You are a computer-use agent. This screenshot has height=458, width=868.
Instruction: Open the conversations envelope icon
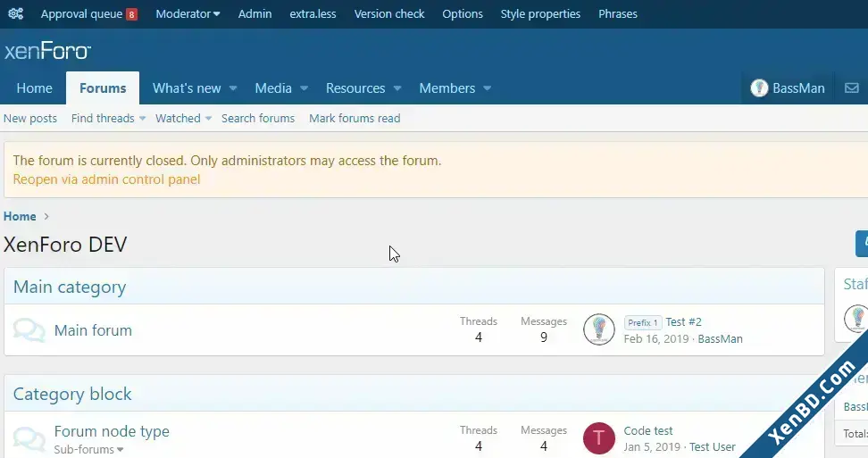point(851,88)
